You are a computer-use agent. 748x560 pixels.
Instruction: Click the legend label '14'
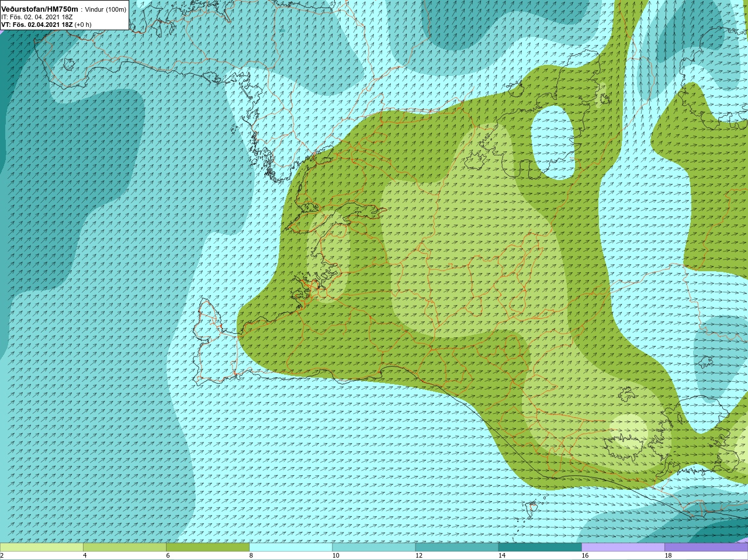[502, 555]
